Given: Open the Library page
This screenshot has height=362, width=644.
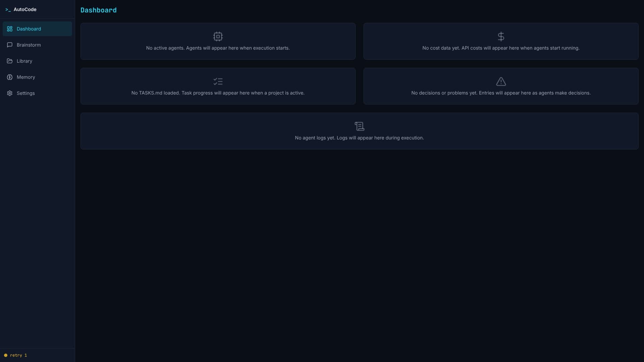Looking at the screenshot, I should [37, 61].
